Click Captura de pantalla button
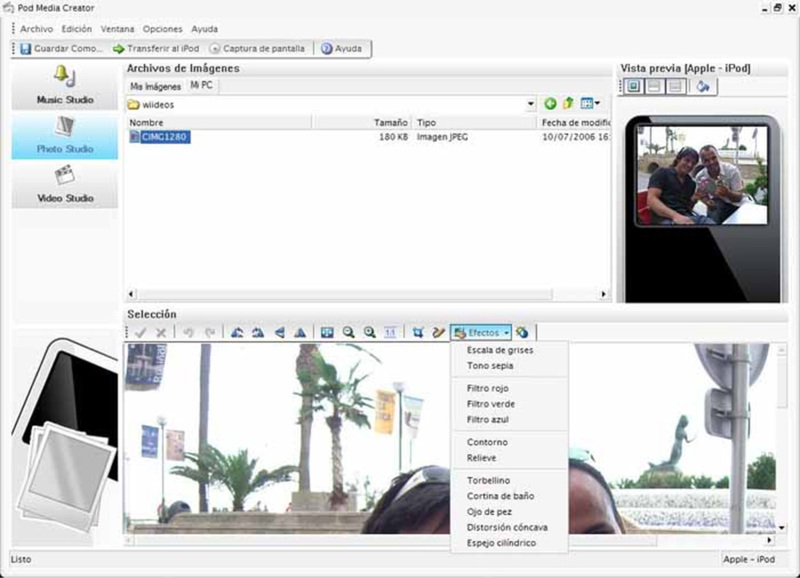Image resolution: width=800 pixels, height=578 pixels. click(x=257, y=48)
